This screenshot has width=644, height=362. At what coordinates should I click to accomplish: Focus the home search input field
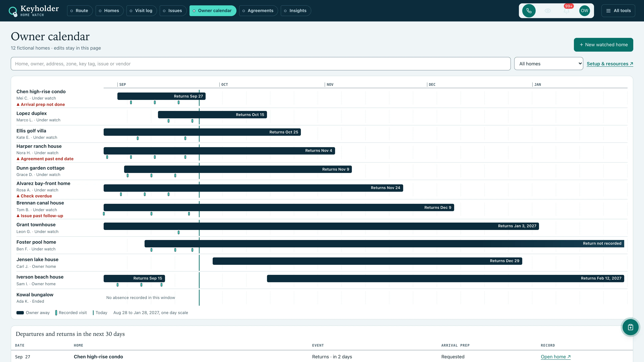click(260, 64)
